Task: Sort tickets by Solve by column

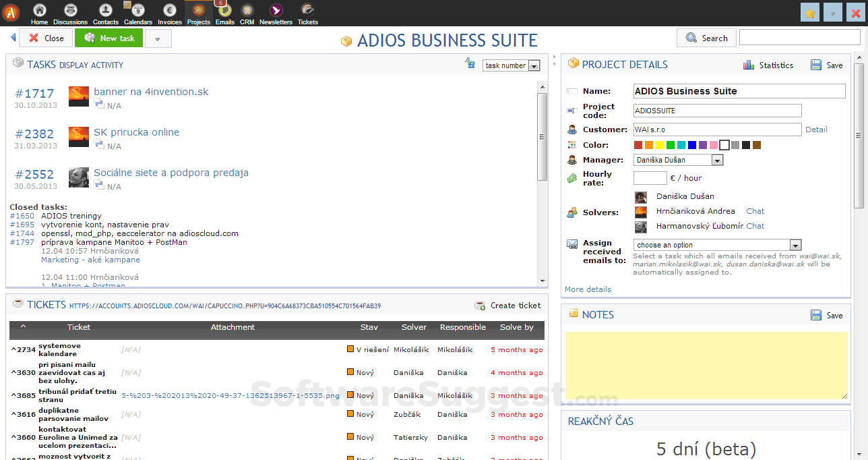Action: (516, 327)
